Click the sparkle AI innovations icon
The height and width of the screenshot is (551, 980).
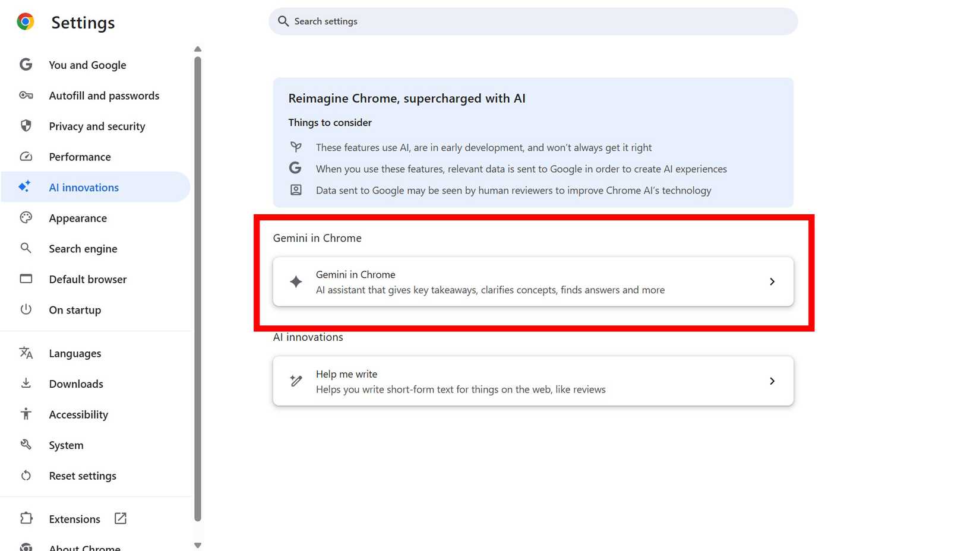[24, 187]
